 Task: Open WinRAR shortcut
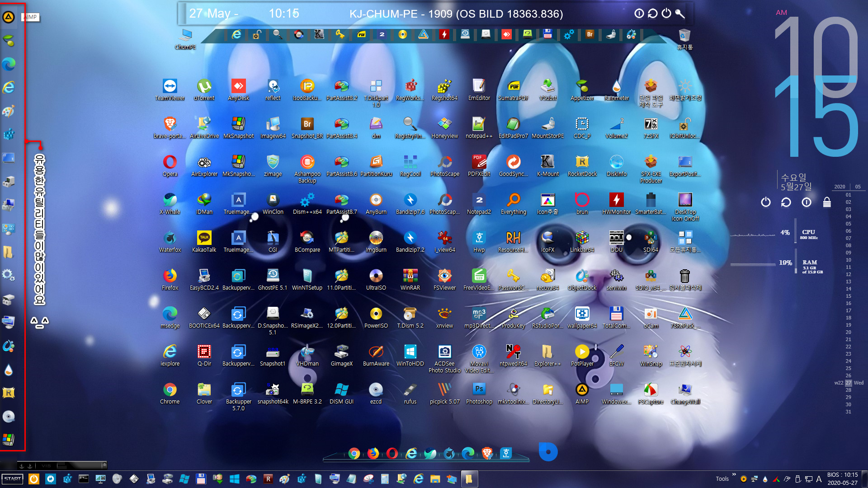(410, 279)
